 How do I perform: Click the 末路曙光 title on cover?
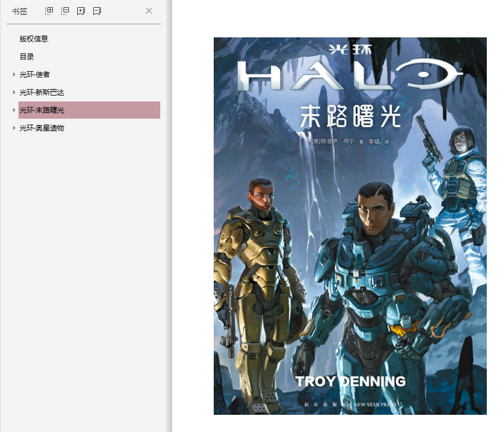coord(350,116)
